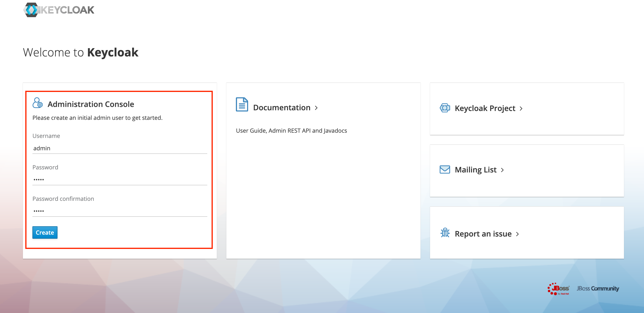
Task: Select the Administration Console user gear icon
Action: pyautogui.click(x=37, y=103)
